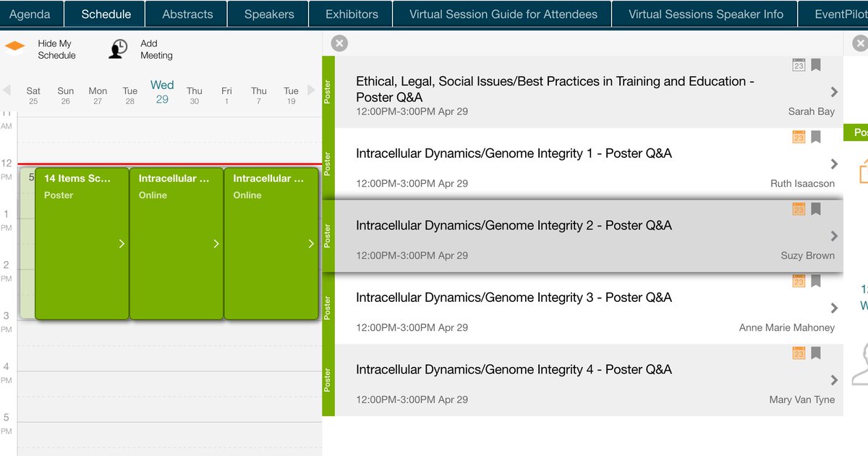This screenshot has height=456, width=868.
Task: Click the Add Meeting clock icon
Action: (x=118, y=48)
